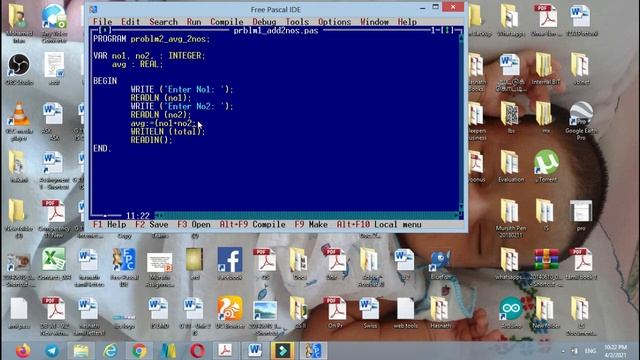Open Internet Explorer from the taskbar
640x360 pixels.
tap(110, 351)
